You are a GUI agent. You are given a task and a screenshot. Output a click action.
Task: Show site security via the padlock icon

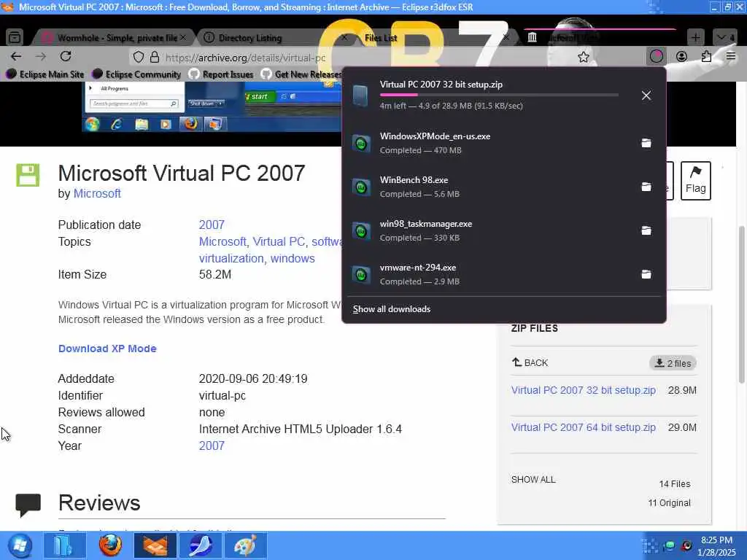tap(155, 57)
